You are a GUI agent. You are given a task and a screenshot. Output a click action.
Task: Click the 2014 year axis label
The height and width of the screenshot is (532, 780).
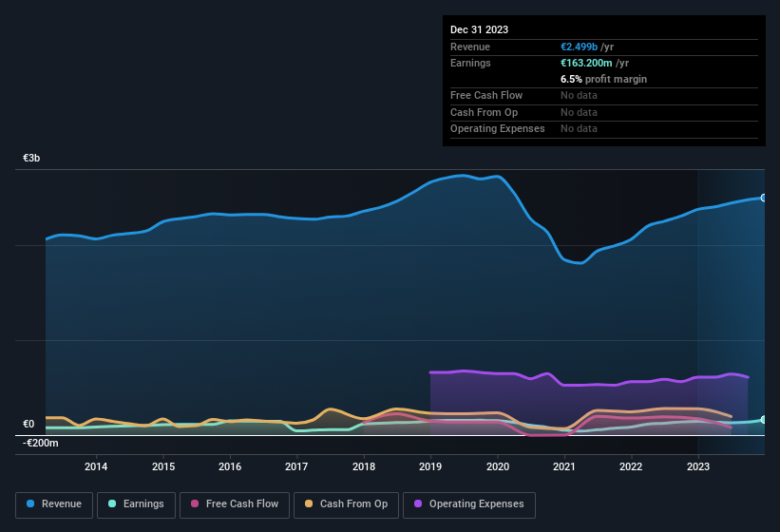coord(95,466)
